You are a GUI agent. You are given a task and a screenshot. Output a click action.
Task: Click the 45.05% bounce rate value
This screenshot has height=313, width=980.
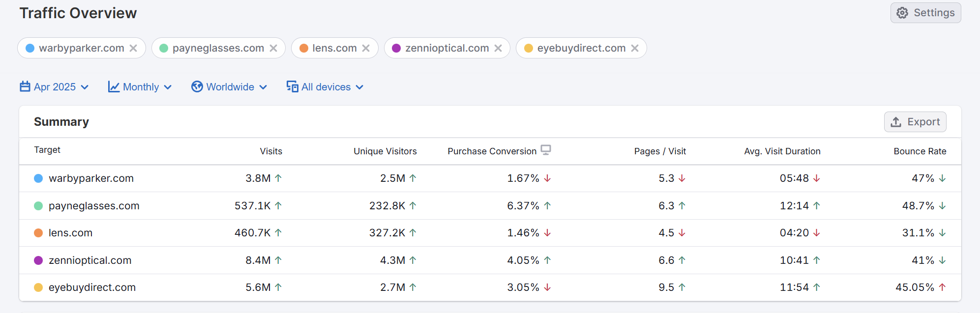tap(915, 287)
